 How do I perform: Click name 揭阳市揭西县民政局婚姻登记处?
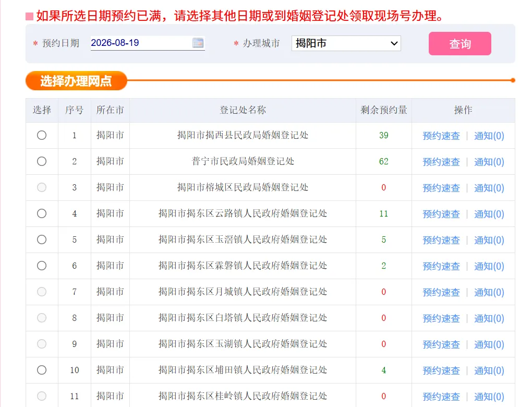coord(243,135)
